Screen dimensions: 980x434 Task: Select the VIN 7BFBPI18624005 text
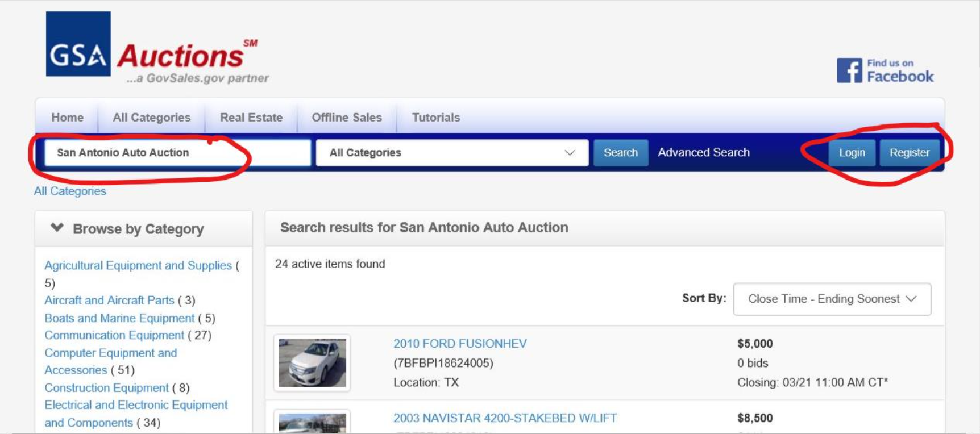[x=443, y=363]
